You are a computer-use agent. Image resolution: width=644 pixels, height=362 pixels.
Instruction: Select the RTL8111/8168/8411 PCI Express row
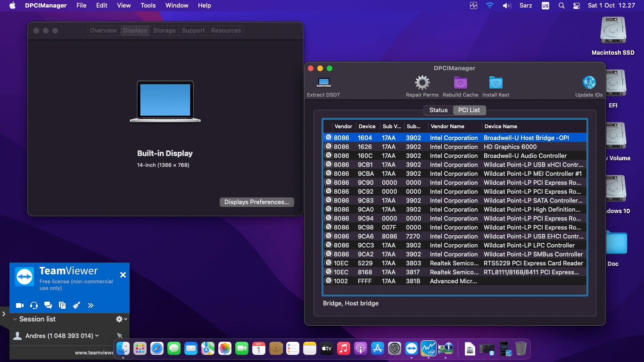click(455, 272)
